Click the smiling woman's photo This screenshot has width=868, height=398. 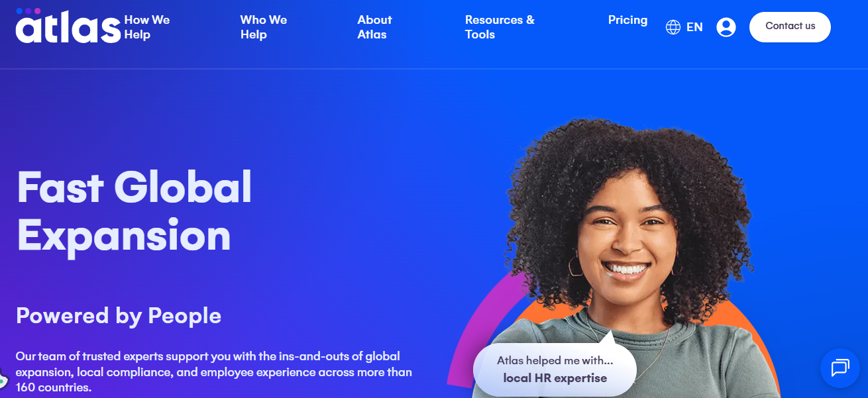coord(629,258)
